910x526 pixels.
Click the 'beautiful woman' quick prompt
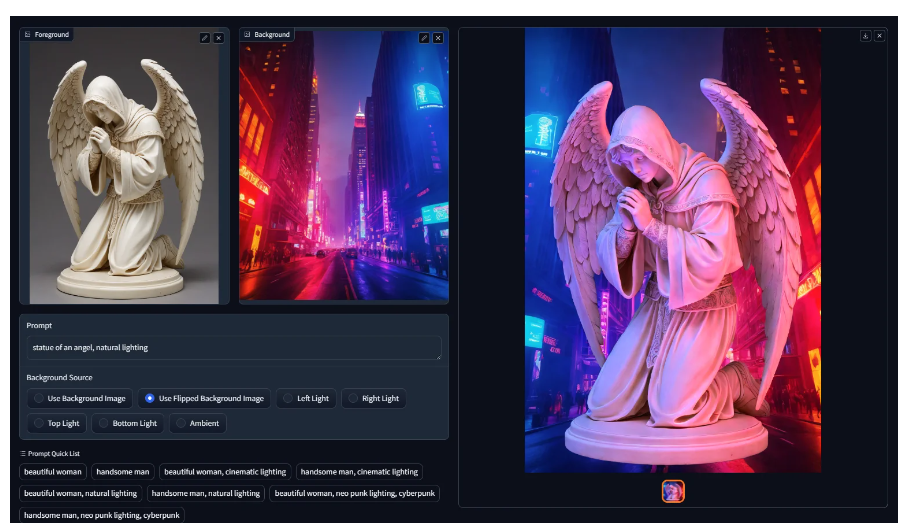click(53, 471)
